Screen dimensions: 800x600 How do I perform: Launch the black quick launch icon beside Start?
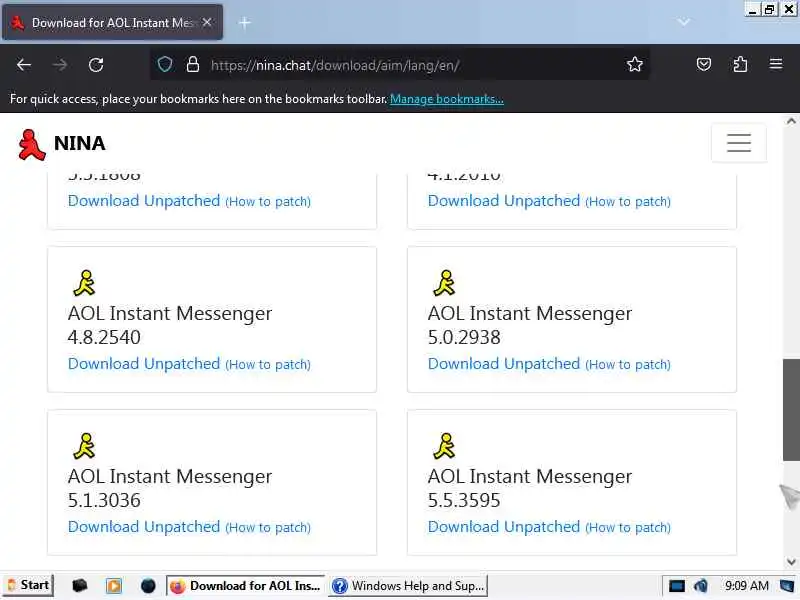point(80,585)
